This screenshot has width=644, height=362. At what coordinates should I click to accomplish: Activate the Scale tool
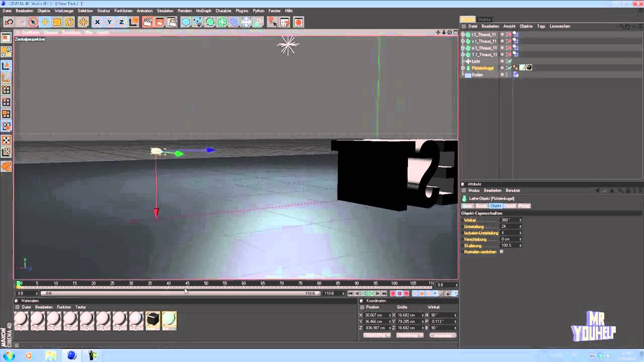[x=57, y=22]
